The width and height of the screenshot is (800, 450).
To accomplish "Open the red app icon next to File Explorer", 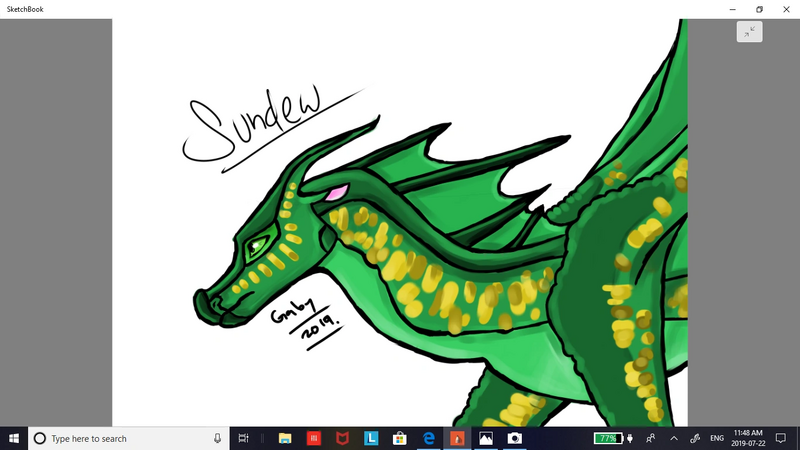I will click(x=313, y=438).
